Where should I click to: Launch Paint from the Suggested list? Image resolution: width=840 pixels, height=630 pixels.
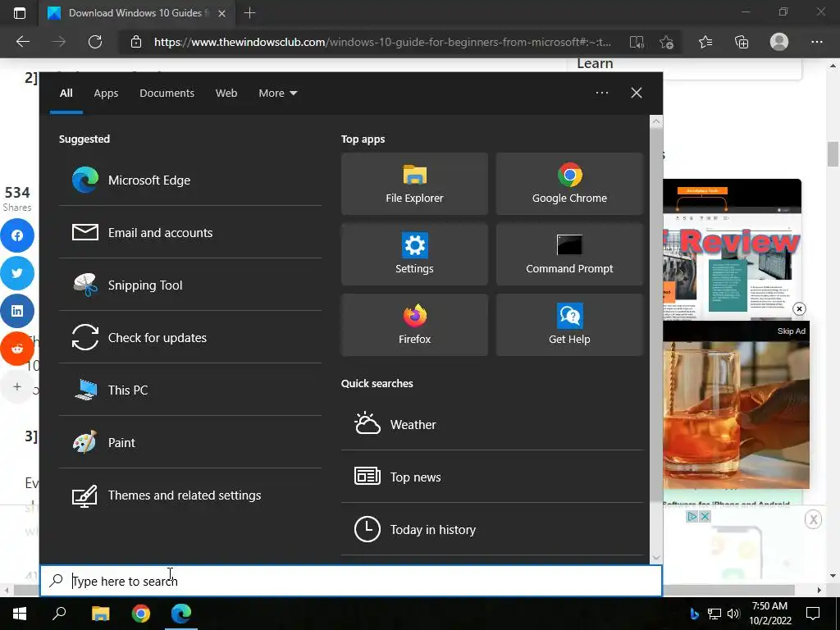point(190,442)
